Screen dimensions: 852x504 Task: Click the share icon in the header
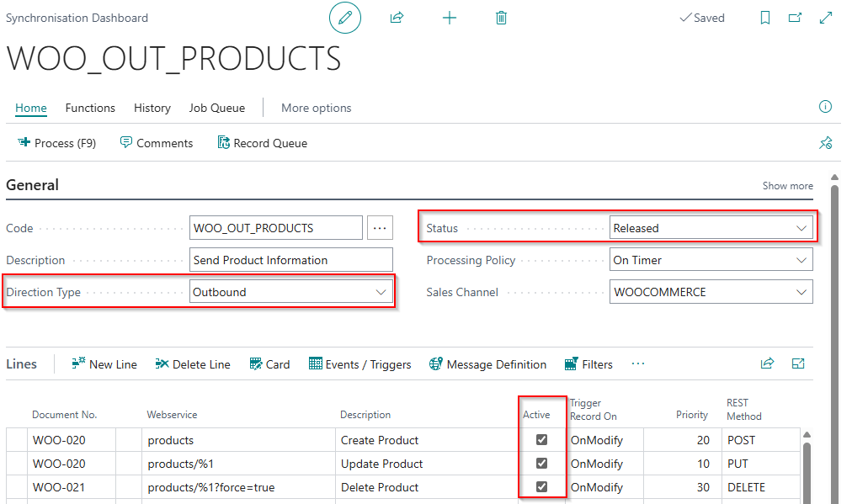pos(397,18)
